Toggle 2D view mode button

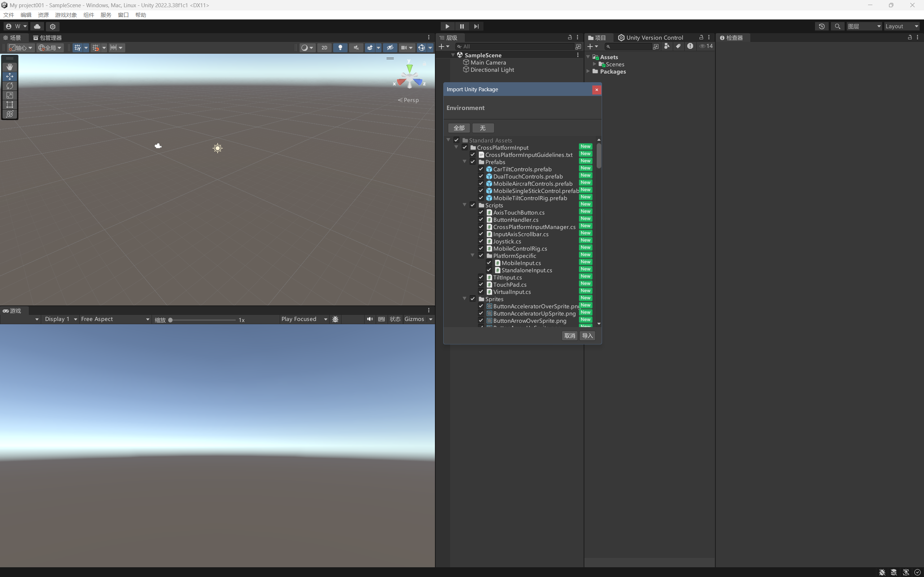tap(324, 47)
